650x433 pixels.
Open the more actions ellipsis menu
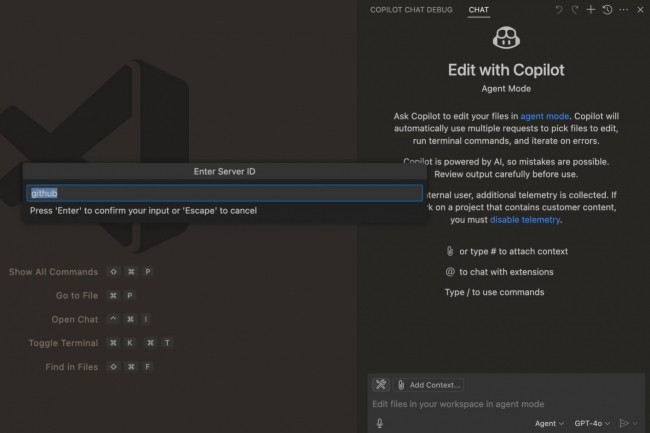point(623,10)
